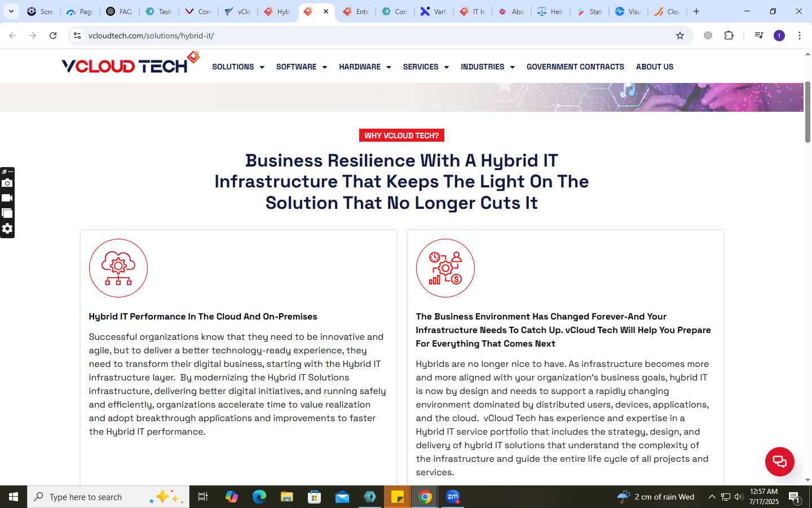This screenshot has width=812, height=508.
Task: Open Windows Task View
Action: 203,497
